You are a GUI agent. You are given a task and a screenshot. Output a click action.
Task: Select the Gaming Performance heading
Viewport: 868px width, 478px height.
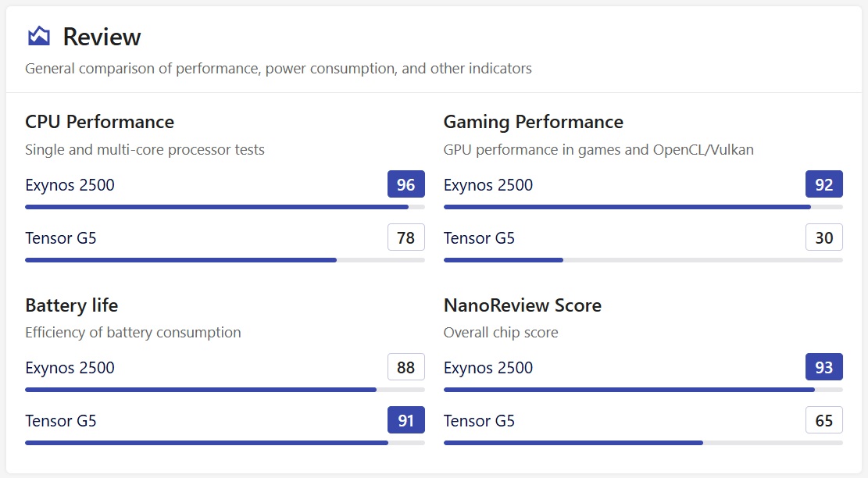click(x=533, y=122)
